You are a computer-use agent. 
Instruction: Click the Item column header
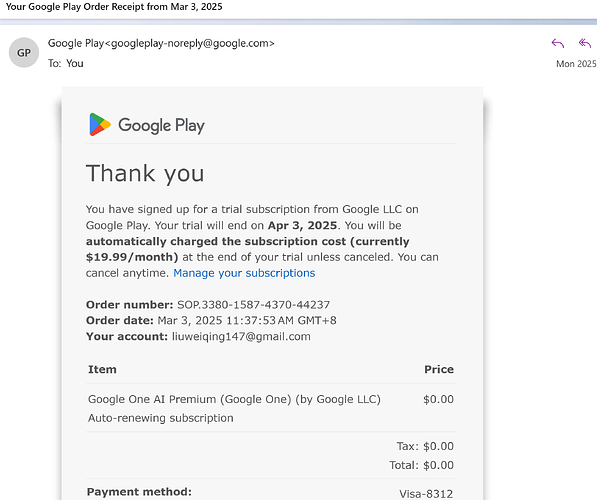pos(102,369)
